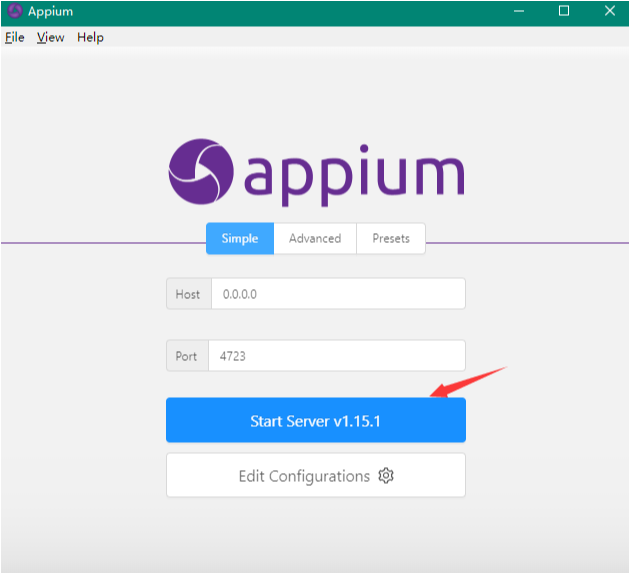
Task: Open the Help menu
Action: pyautogui.click(x=90, y=37)
